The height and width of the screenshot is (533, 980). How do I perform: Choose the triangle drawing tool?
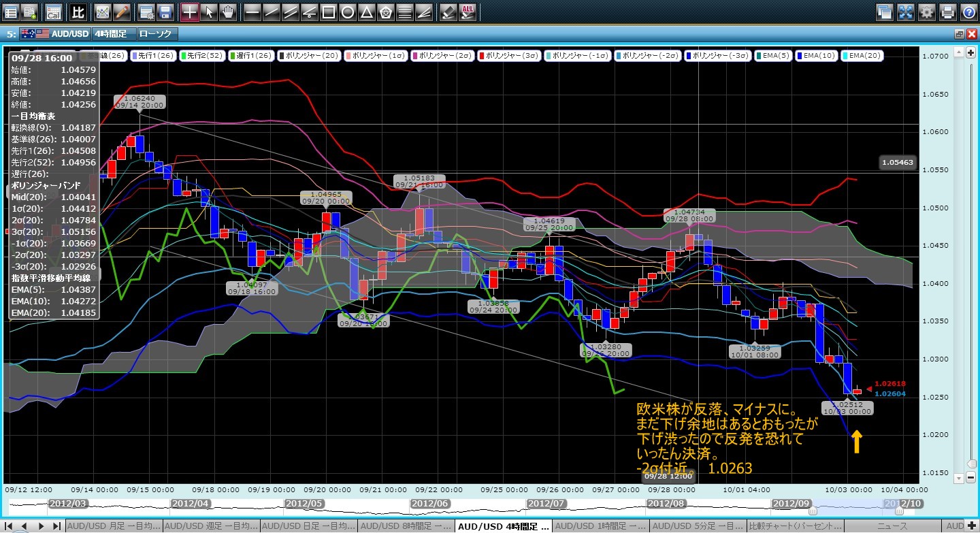click(x=366, y=12)
